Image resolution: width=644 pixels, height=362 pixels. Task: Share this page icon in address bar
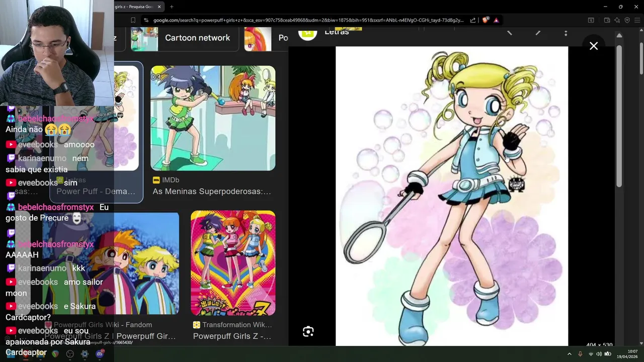coord(473,20)
